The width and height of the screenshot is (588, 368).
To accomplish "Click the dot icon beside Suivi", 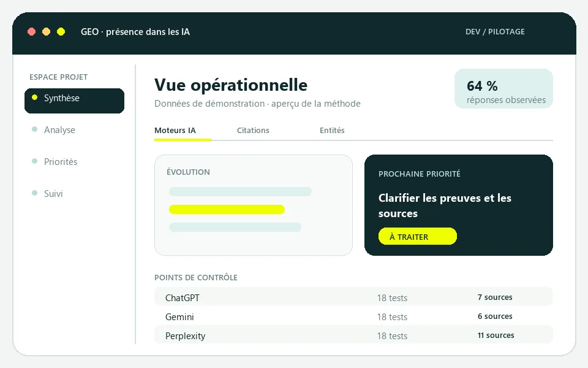I will pyautogui.click(x=34, y=193).
